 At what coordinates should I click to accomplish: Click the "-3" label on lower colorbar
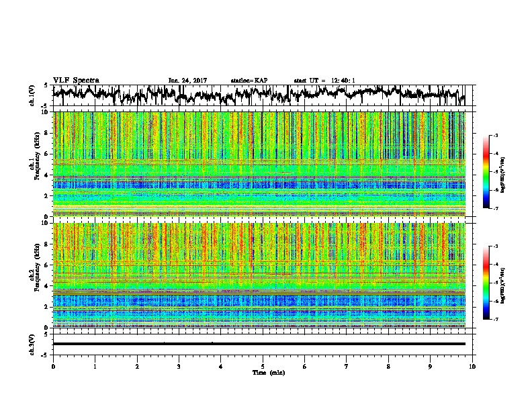[495, 246]
